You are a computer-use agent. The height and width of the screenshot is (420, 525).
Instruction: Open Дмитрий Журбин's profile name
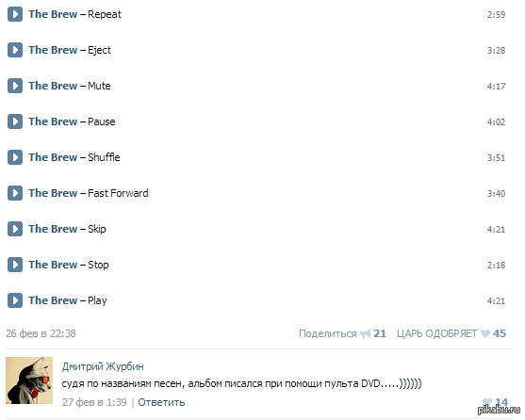coord(103,366)
